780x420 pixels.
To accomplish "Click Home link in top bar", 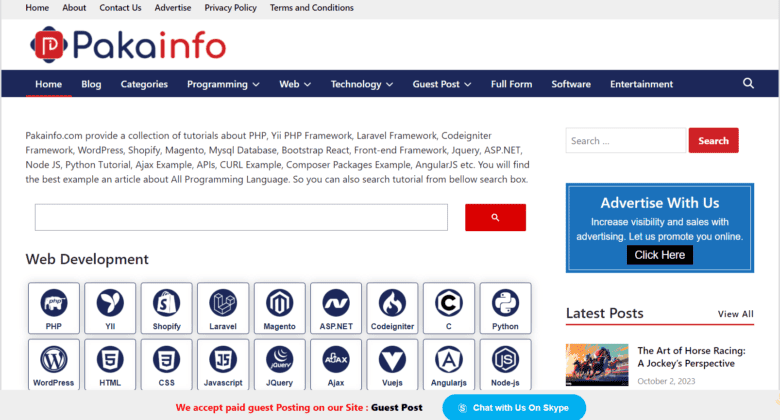I will click(x=37, y=7).
